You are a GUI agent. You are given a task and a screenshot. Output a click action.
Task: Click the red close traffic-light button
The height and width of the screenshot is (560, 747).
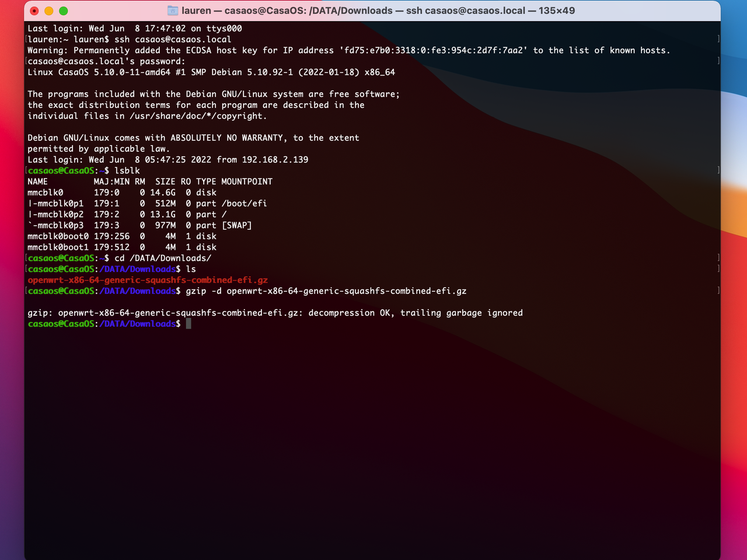click(35, 10)
